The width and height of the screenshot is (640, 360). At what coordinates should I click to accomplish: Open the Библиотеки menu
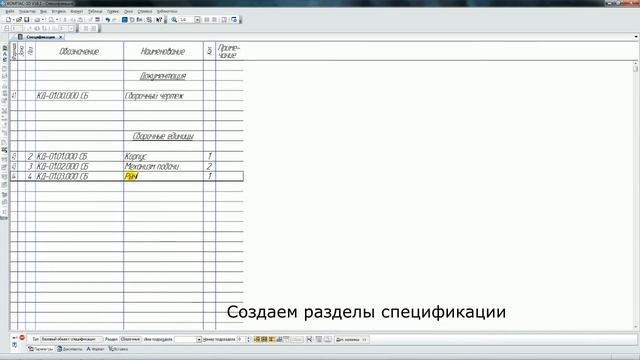click(167, 11)
